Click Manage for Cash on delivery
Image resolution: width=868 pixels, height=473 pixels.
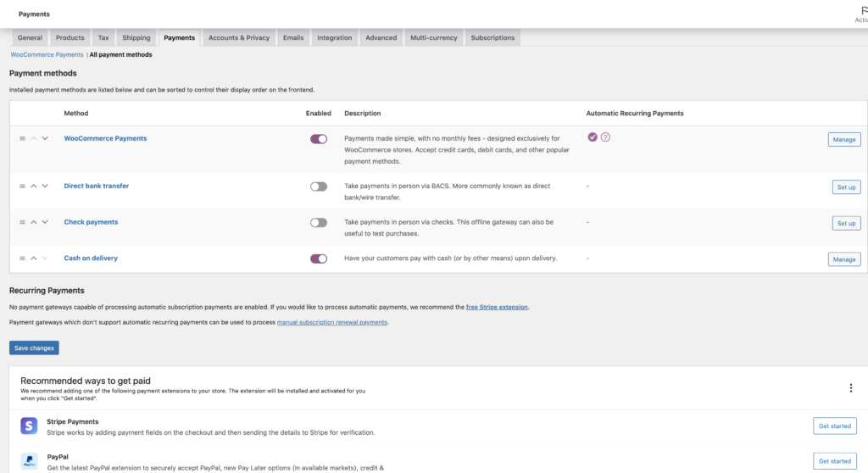pos(844,259)
